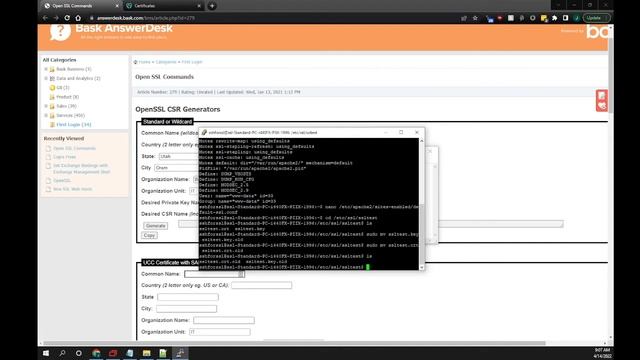Viewport: 640px width, 360px height.
Task: Click the UCC Organization Name input field
Action: (x=224, y=320)
